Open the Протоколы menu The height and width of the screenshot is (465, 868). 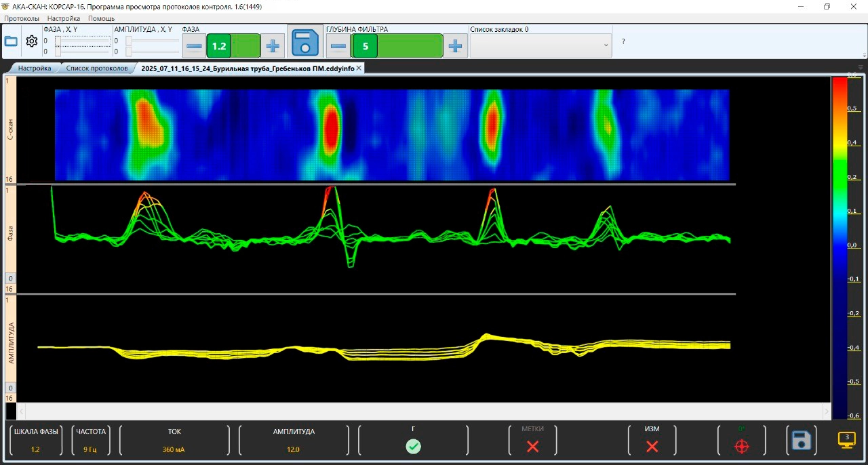tap(22, 18)
